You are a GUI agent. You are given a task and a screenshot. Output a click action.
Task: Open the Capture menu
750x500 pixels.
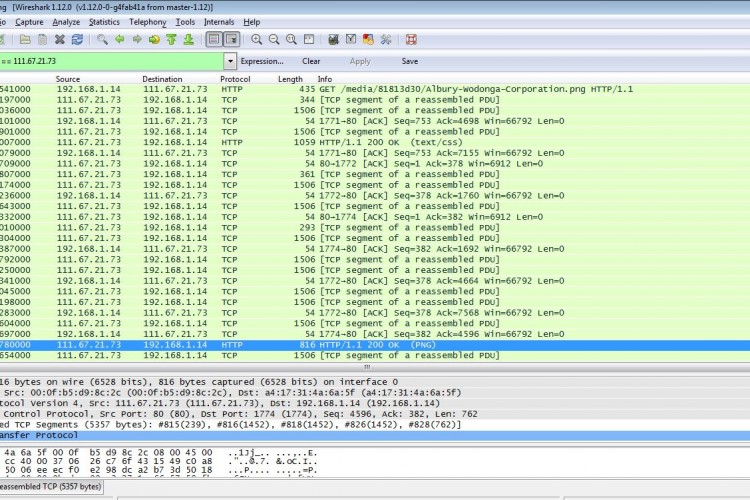pyautogui.click(x=29, y=22)
